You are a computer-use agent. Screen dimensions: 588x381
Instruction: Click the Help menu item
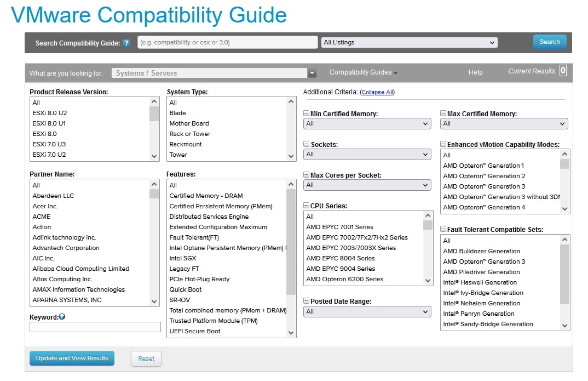pyautogui.click(x=475, y=72)
